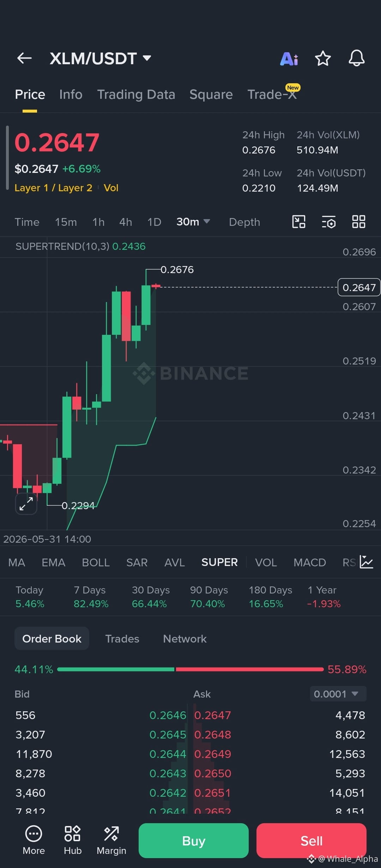381x868 pixels.
Task: Tap the Today 5.46% performance
Action: coord(30,597)
